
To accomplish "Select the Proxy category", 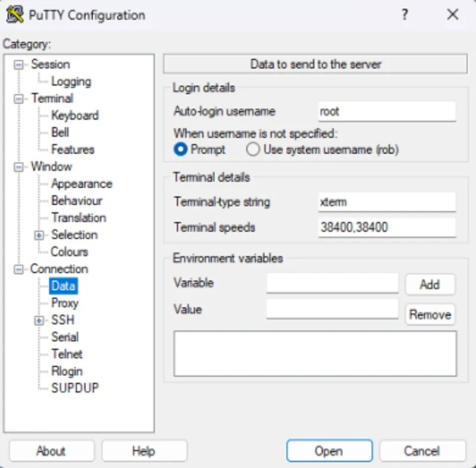I will pyautogui.click(x=65, y=303).
